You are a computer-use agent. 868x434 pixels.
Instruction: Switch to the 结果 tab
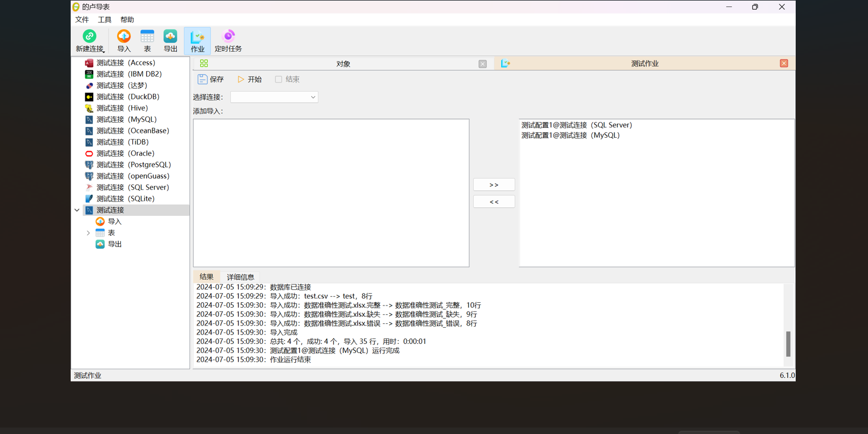point(207,276)
